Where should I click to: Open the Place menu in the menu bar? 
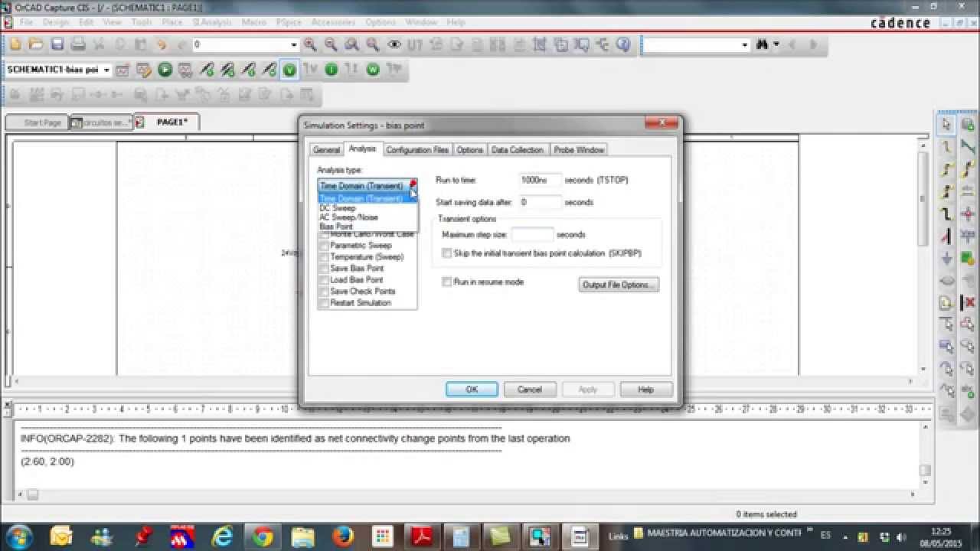[171, 22]
